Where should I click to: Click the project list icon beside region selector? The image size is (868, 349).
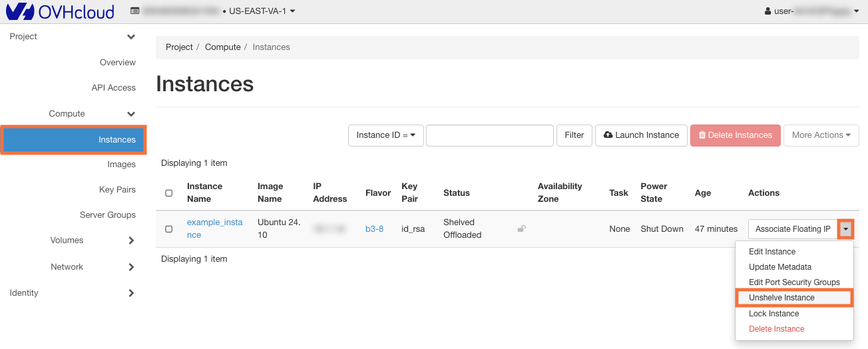coord(135,11)
